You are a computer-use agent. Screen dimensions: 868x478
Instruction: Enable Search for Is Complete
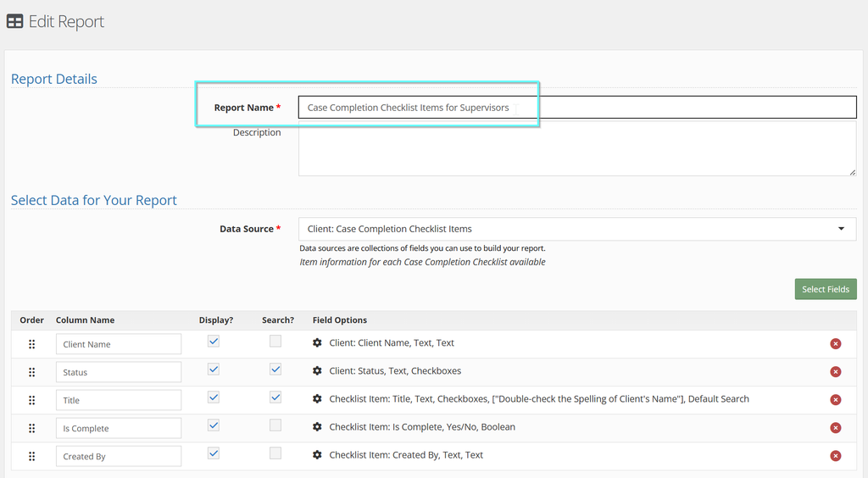pyautogui.click(x=275, y=425)
